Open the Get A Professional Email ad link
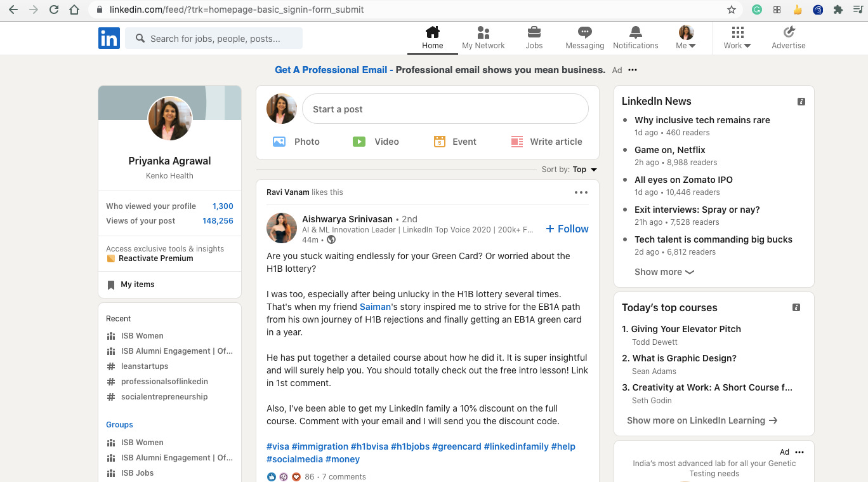The image size is (868, 482). coord(331,70)
